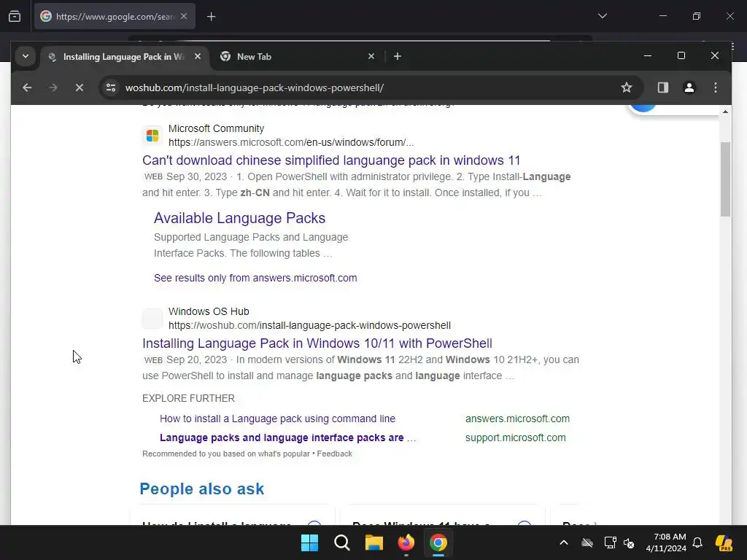Open the Available Language Packs link

239,218
